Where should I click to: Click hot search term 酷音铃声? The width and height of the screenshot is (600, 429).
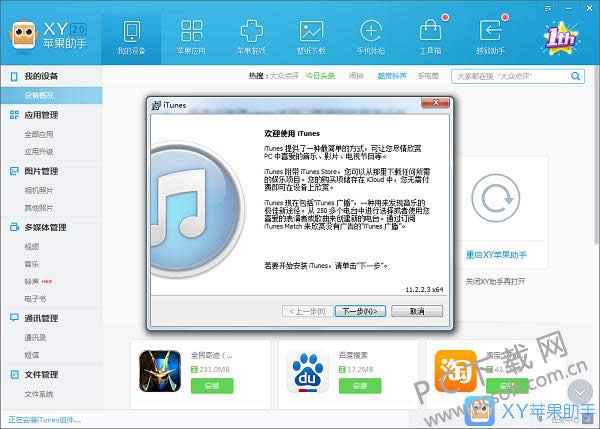pyautogui.click(x=392, y=76)
